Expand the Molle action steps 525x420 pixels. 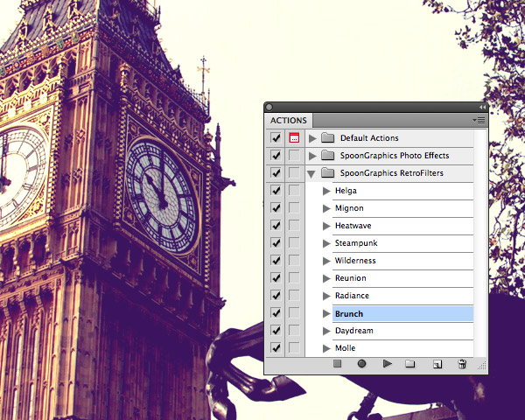pos(326,348)
